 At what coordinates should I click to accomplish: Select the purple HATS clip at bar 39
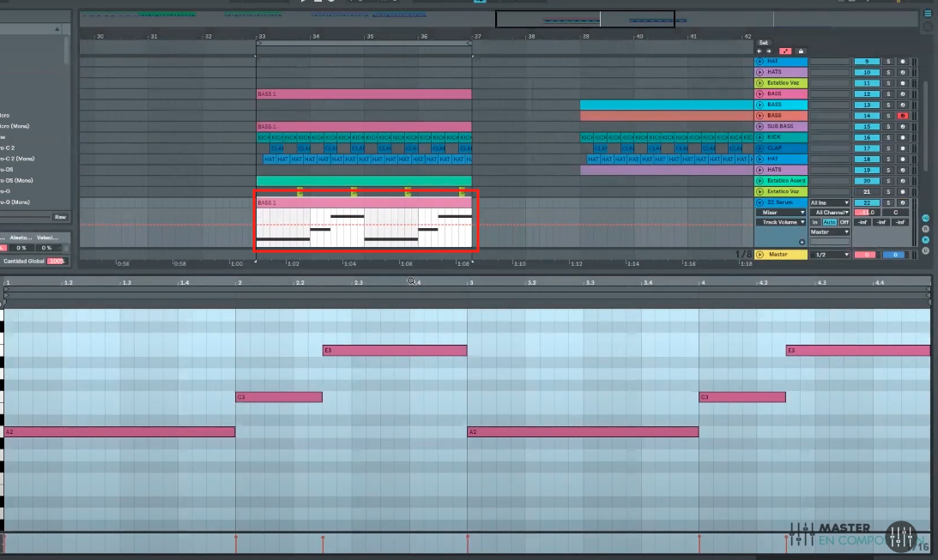click(x=667, y=171)
